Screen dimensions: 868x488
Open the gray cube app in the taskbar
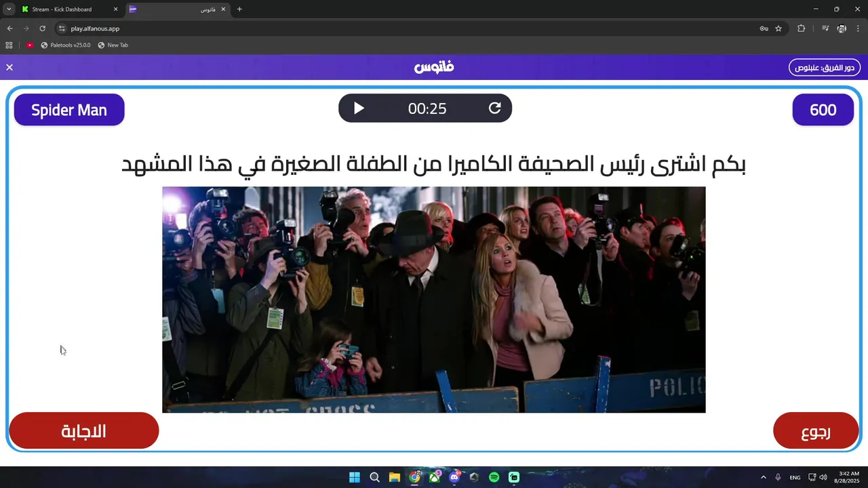pos(474,477)
